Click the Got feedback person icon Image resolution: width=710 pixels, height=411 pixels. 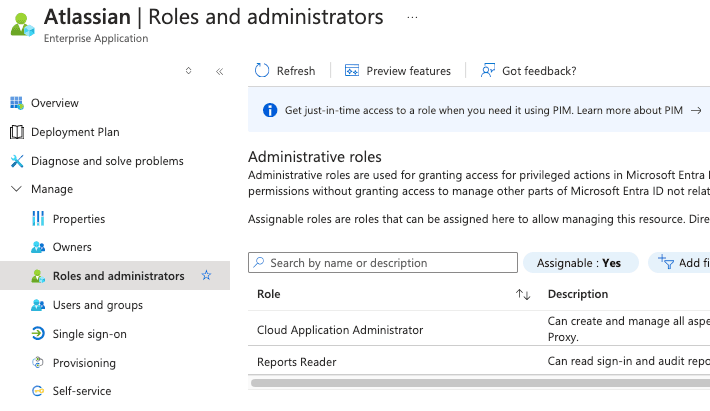[x=488, y=70]
